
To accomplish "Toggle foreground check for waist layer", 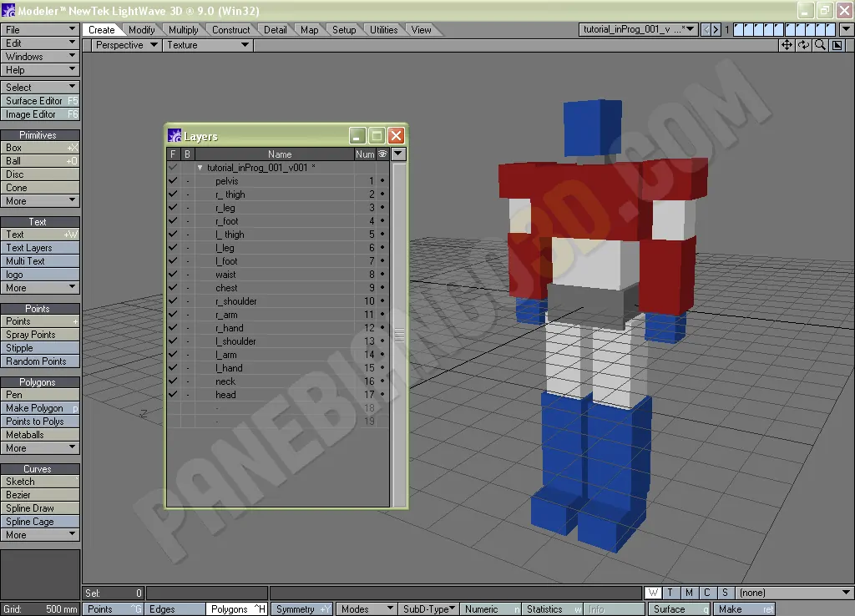I will (x=173, y=275).
